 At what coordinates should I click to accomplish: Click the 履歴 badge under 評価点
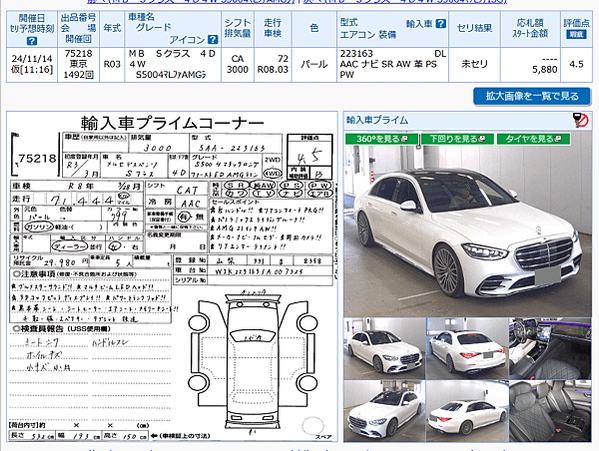pyautogui.click(x=576, y=34)
